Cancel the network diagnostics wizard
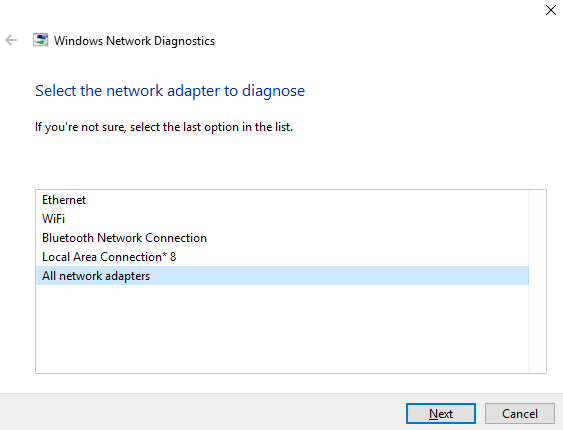 520,413
